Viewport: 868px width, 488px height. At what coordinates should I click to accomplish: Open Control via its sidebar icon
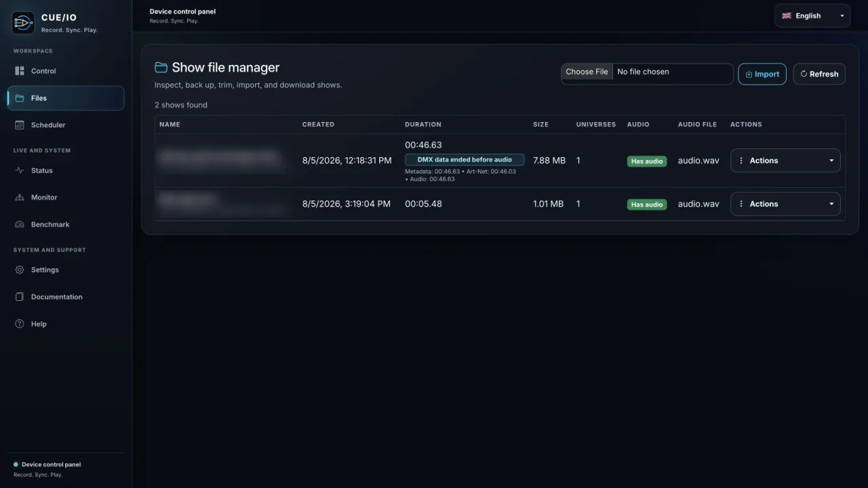click(x=20, y=71)
